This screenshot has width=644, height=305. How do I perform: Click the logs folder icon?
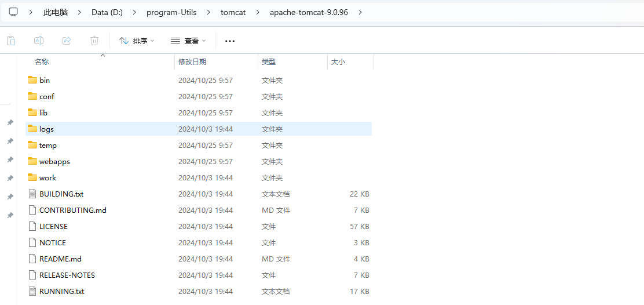tap(32, 129)
